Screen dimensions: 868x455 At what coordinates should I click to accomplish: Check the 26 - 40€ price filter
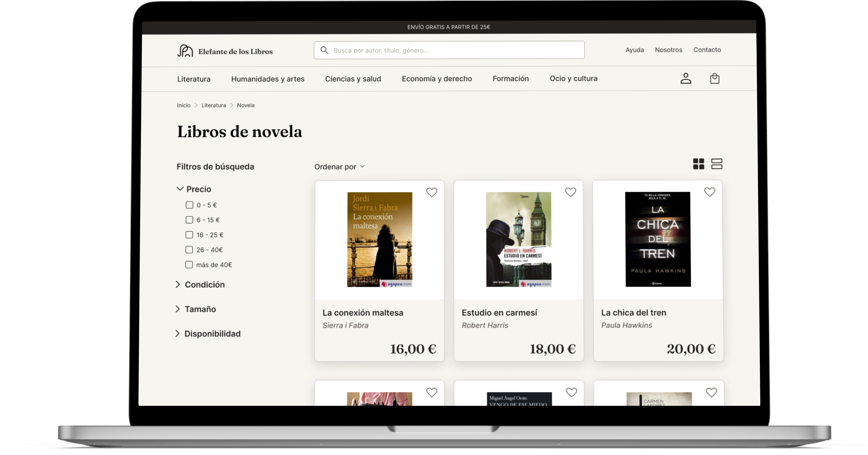(189, 249)
